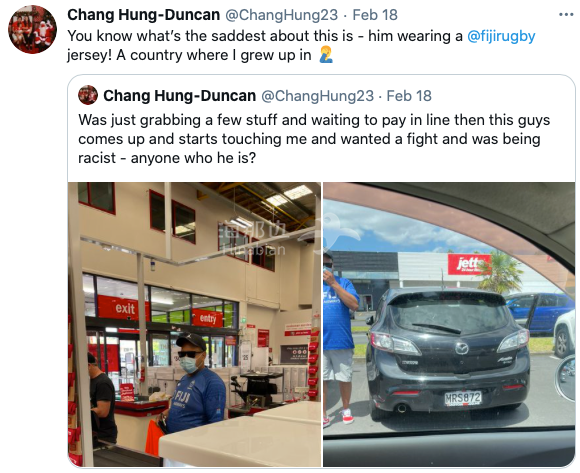Click the quoted tweet author name
The image size is (580, 473).
[x=179, y=96]
